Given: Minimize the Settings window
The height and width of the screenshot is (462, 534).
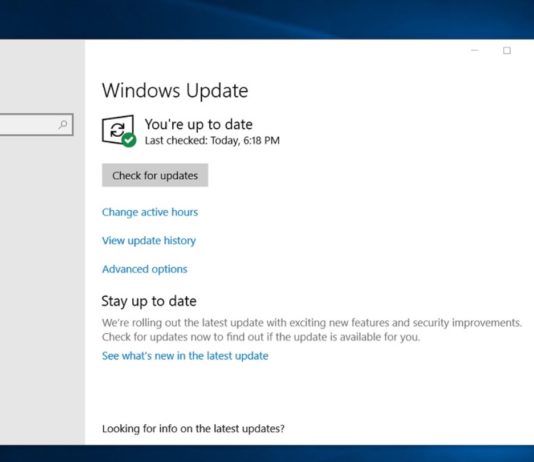Looking at the screenshot, I should (x=475, y=50).
